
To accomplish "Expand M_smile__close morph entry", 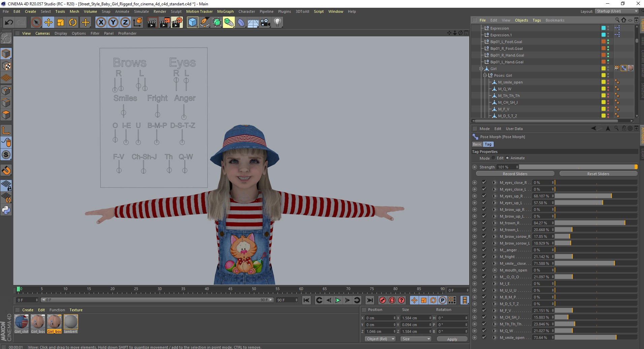I will pos(494,263).
